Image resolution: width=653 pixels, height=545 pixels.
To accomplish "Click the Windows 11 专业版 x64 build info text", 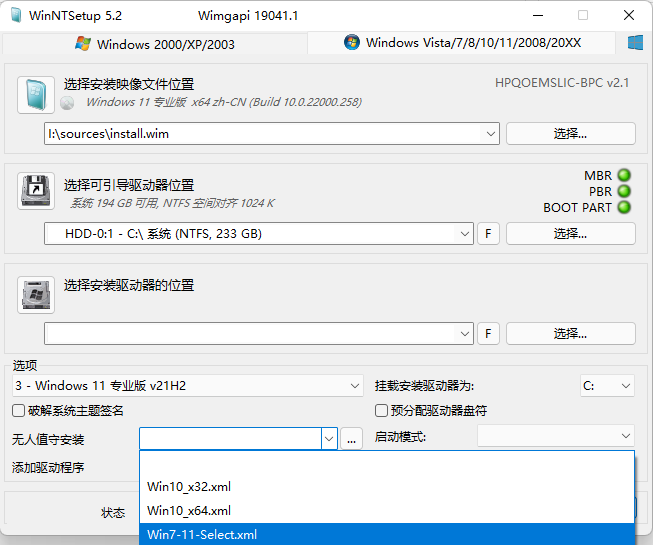I will (x=224, y=102).
